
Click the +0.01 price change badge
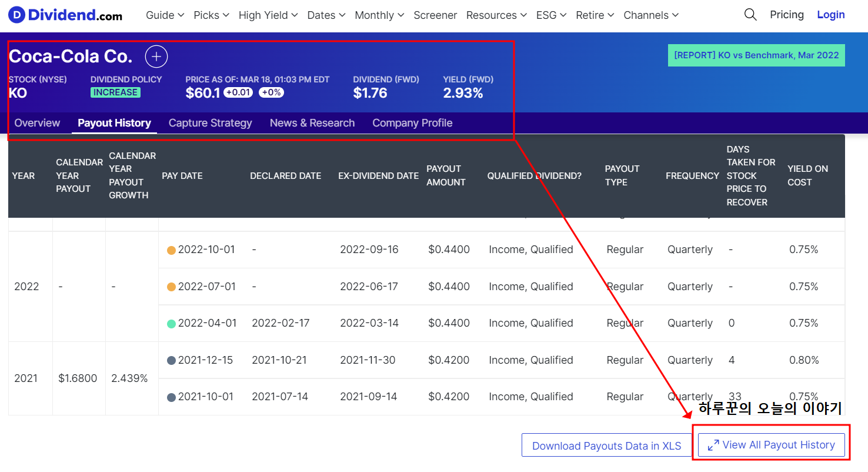pyautogui.click(x=238, y=92)
